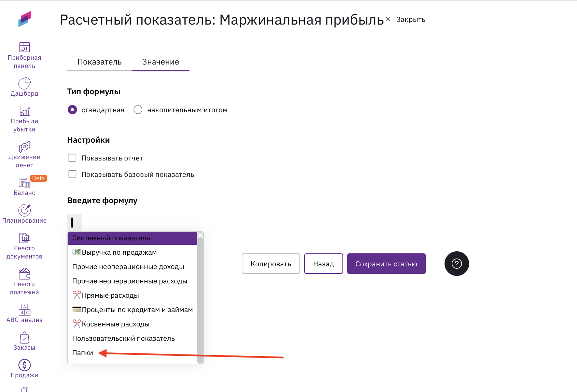Select the накопительным итогом radio button

pyautogui.click(x=138, y=110)
